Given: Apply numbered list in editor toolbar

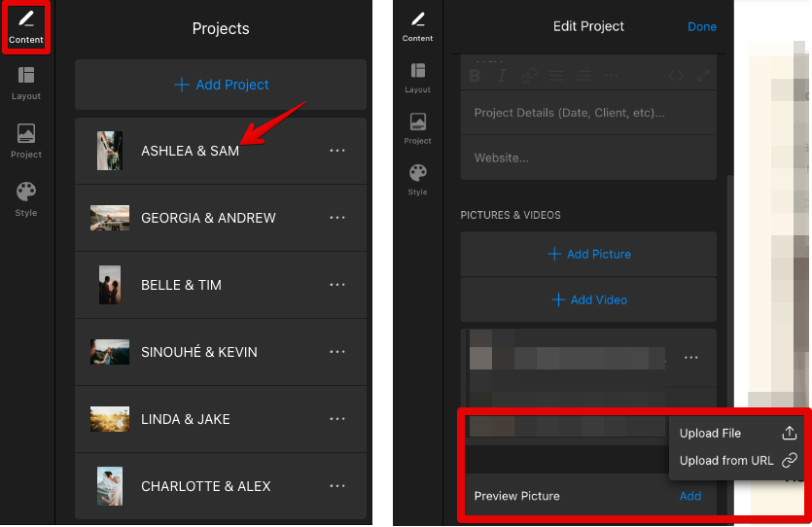Looking at the screenshot, I should pyautogui.click(x=583, y=76).
